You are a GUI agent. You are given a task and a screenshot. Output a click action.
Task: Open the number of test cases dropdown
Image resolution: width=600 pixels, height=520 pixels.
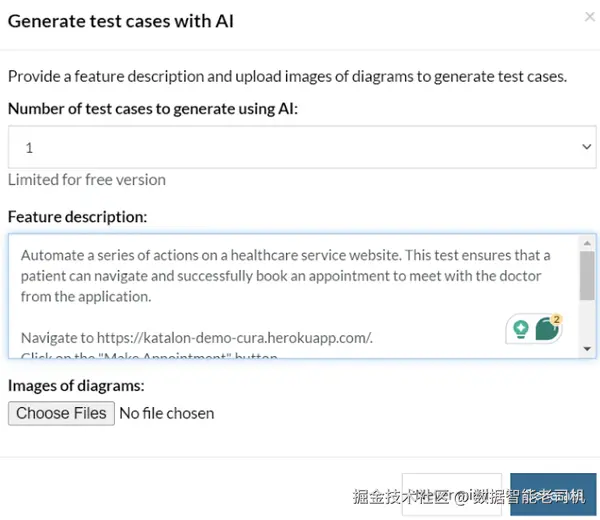300,147
